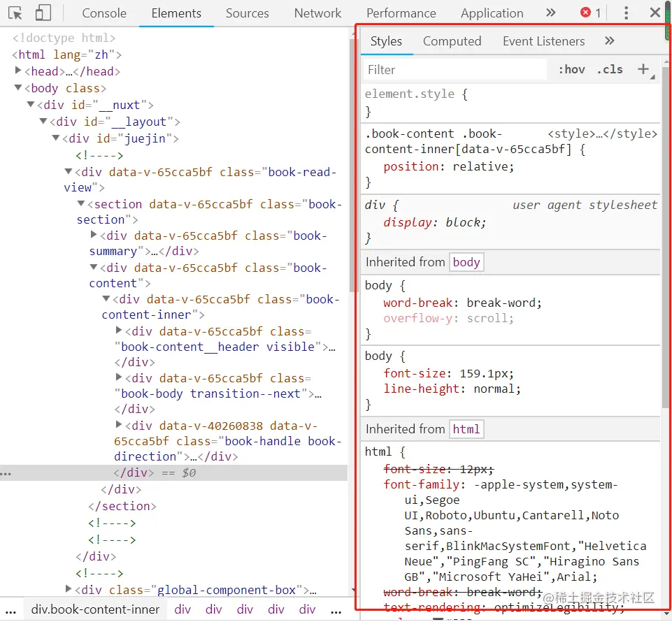Screen dimensions: 672x622
Task: Open the <style>…</style> source link
Action: coord(602,133)
